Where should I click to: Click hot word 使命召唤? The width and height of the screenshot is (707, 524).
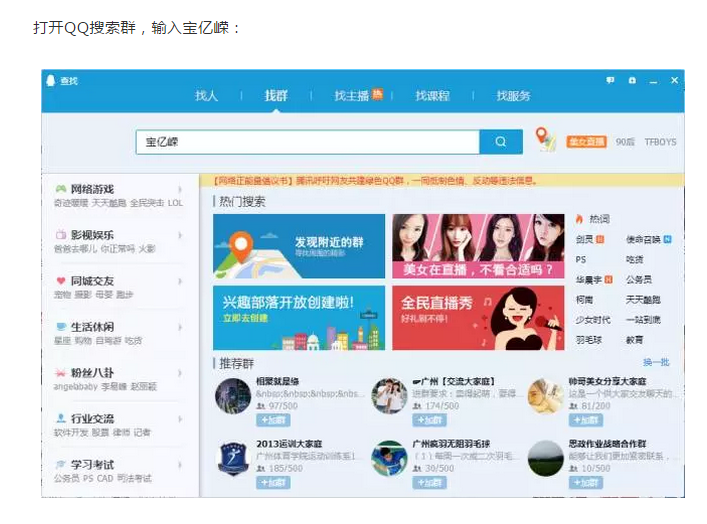coord(643,239)
